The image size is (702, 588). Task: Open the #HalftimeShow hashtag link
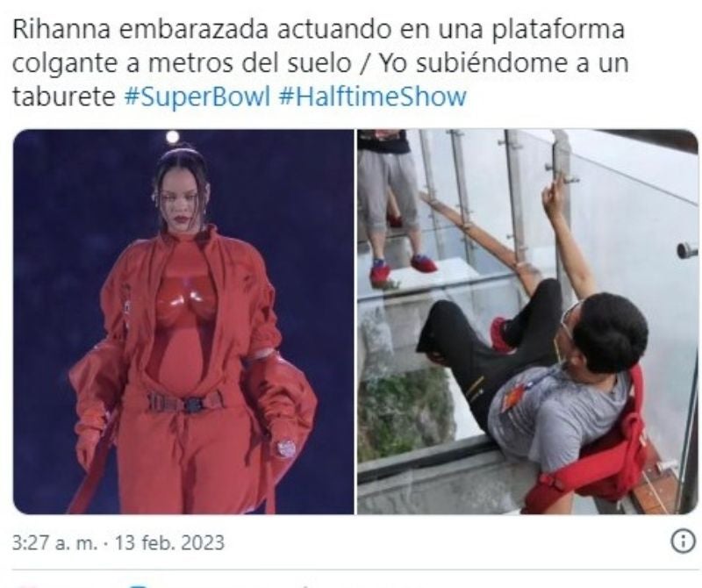(x=372, y=96)
